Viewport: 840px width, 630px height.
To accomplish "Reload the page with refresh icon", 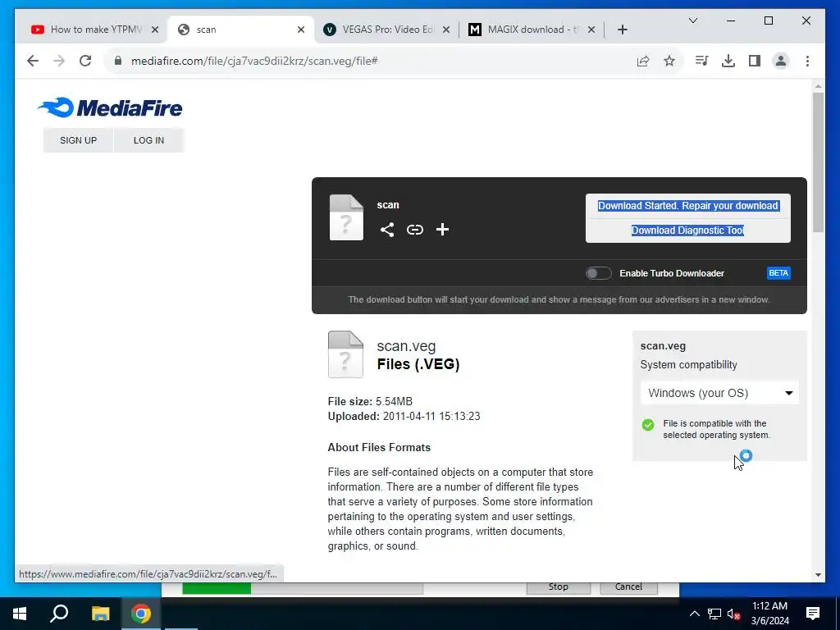I will [85, 61].
